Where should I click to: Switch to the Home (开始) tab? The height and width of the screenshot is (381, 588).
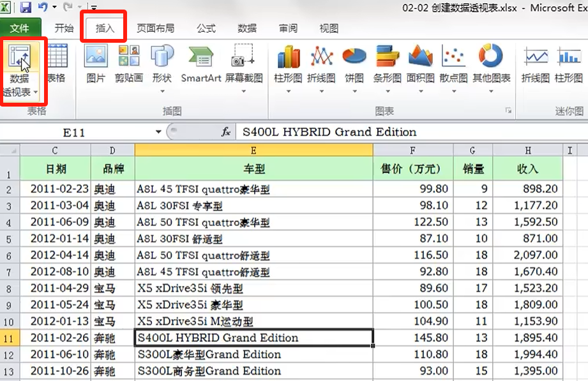point(64,27)
